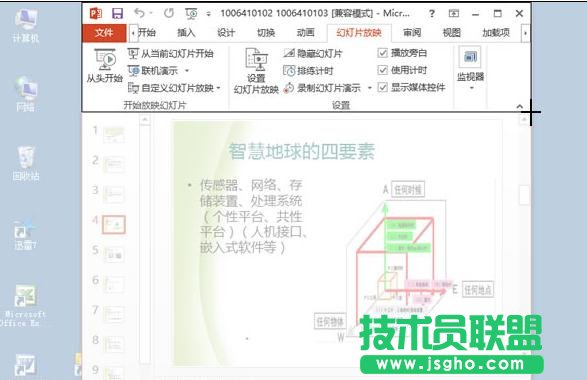Hide the slide (隐藏幻灯片)
Viewport: 587px width, 380px height.
313,54
